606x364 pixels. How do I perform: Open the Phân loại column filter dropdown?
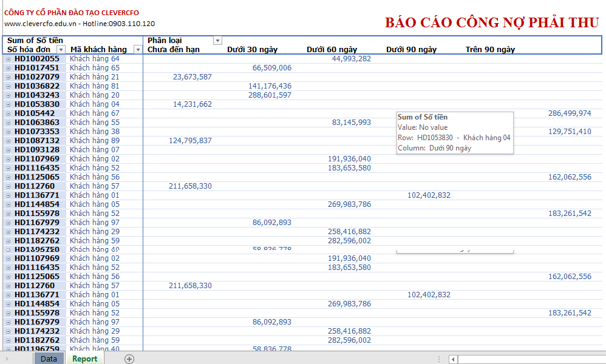click(x=217, y=41)
